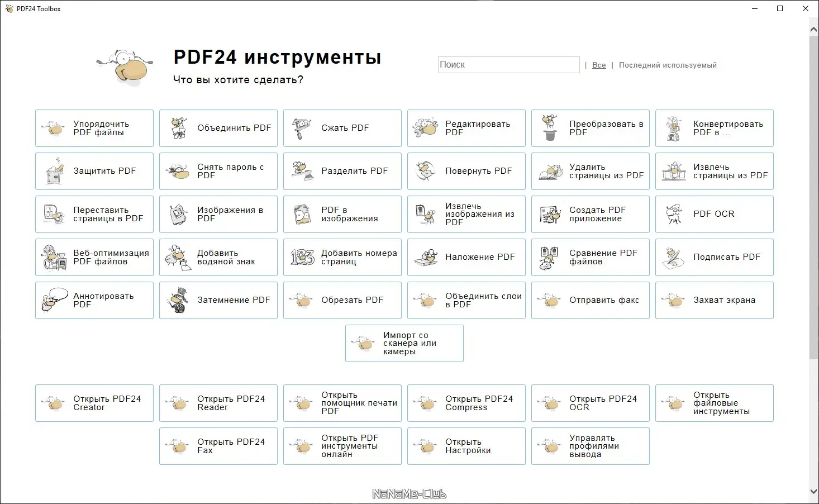Focus the Поиск search field

[x=509, y=65]
